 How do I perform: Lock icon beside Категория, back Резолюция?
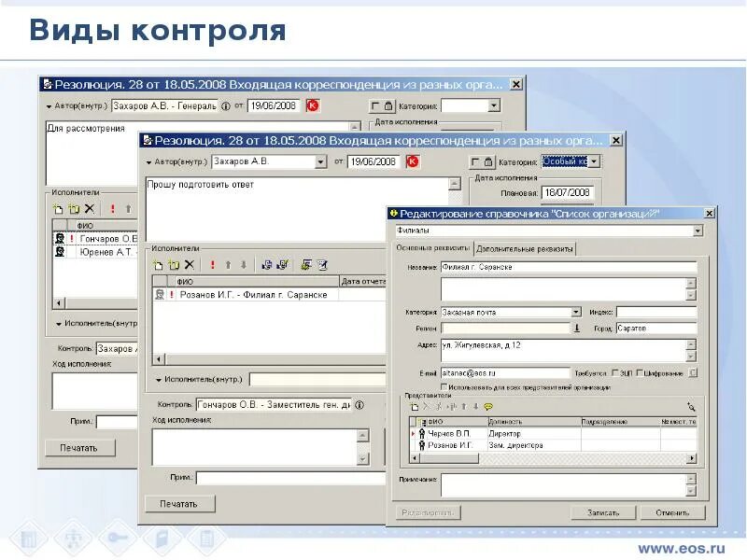[x=388, y=106]
